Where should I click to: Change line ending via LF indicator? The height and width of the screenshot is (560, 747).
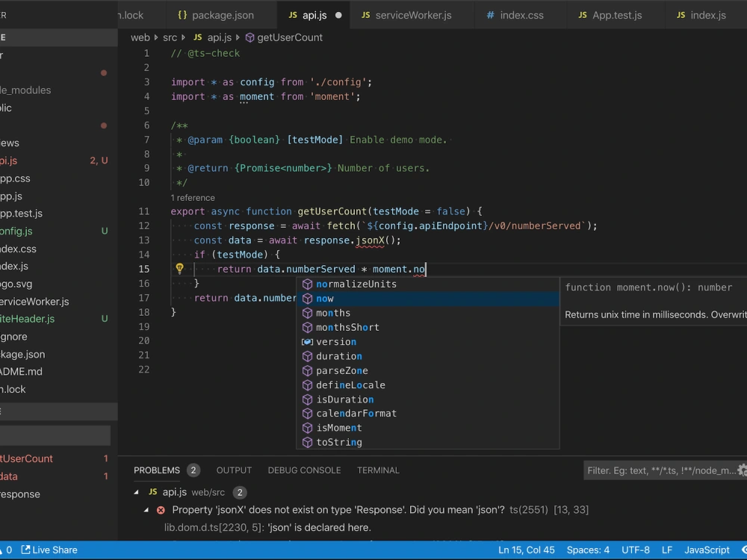pyautogui.click(x=667, y=550)
